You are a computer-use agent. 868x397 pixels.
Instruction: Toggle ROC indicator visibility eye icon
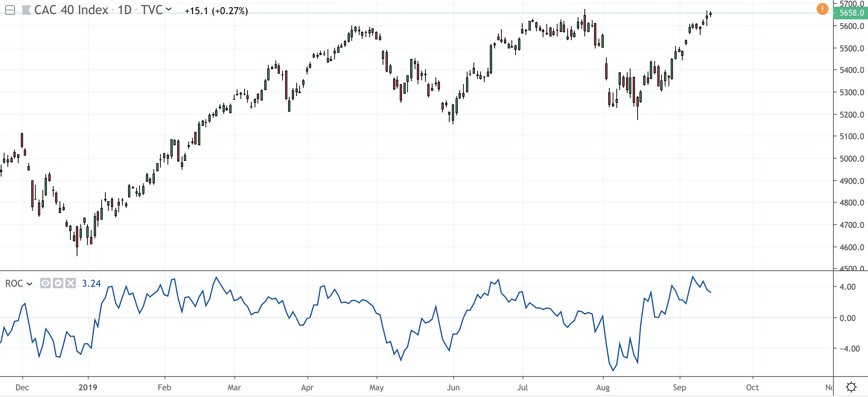point(45,283)
